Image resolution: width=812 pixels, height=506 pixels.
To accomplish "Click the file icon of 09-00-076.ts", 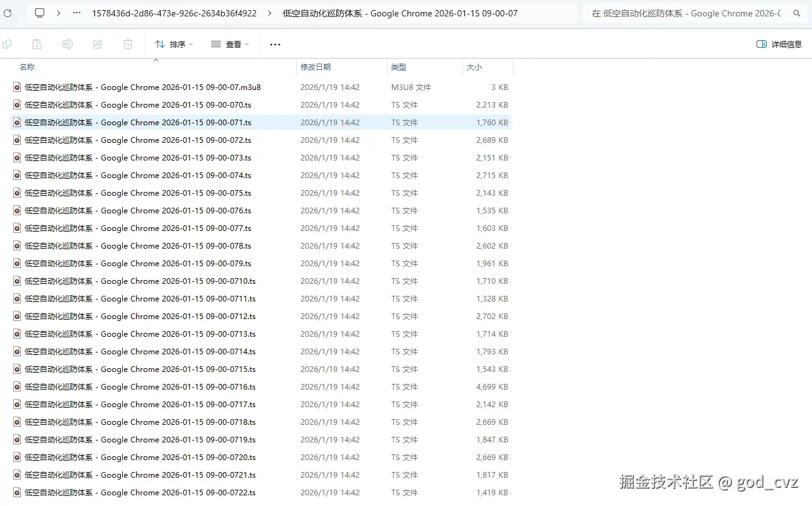I will pyautogui.click(x=17, y=211).
